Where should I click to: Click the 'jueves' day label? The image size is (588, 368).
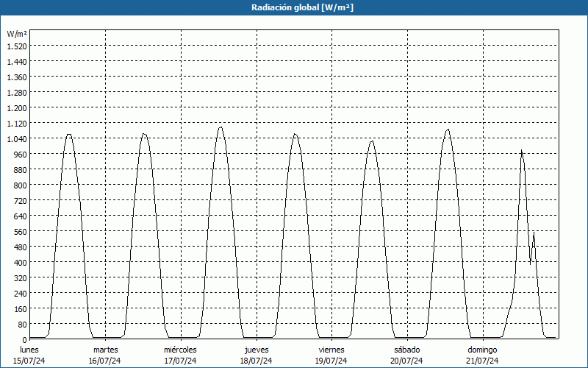click(257, 350)
